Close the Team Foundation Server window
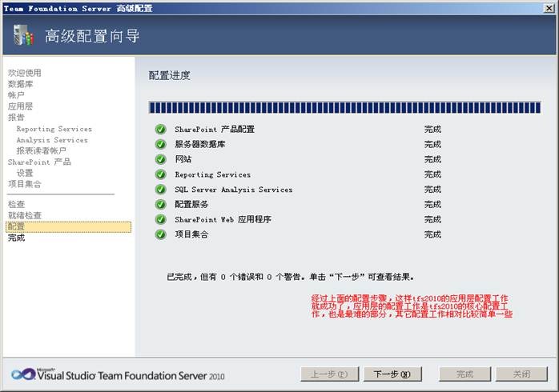This screenshot has width=559, height=392. [549, 8]
